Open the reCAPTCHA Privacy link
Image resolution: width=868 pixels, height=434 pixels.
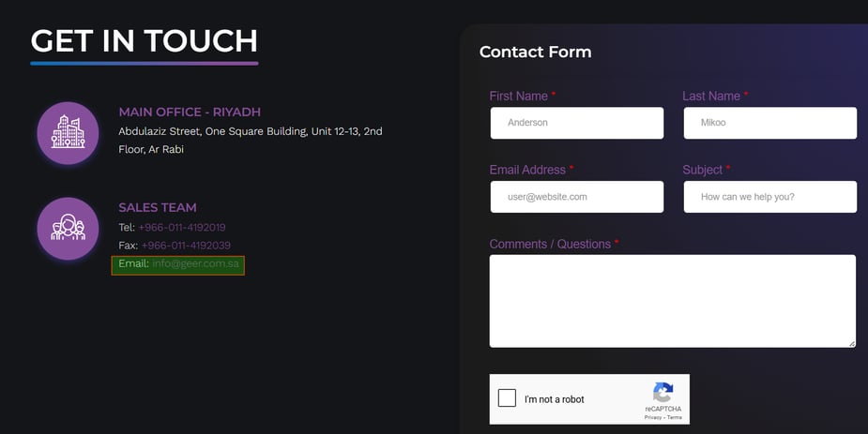point(653,417)
